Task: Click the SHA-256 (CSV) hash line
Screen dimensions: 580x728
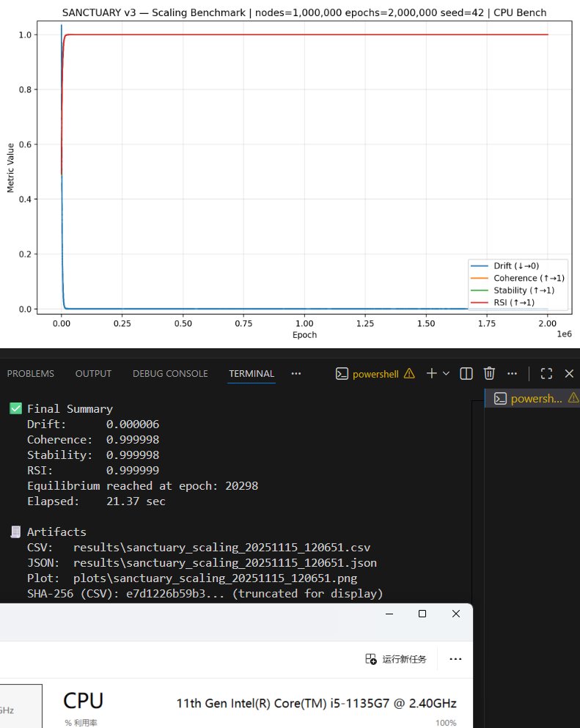Action: pyautogui.click(x=205, y=594)
